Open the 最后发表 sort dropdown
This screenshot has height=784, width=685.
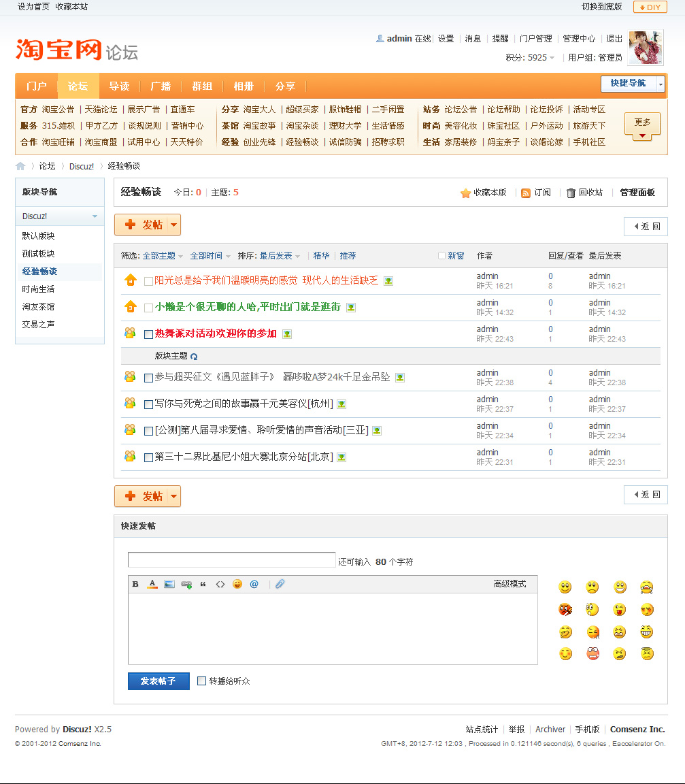[x=280, y=255]
